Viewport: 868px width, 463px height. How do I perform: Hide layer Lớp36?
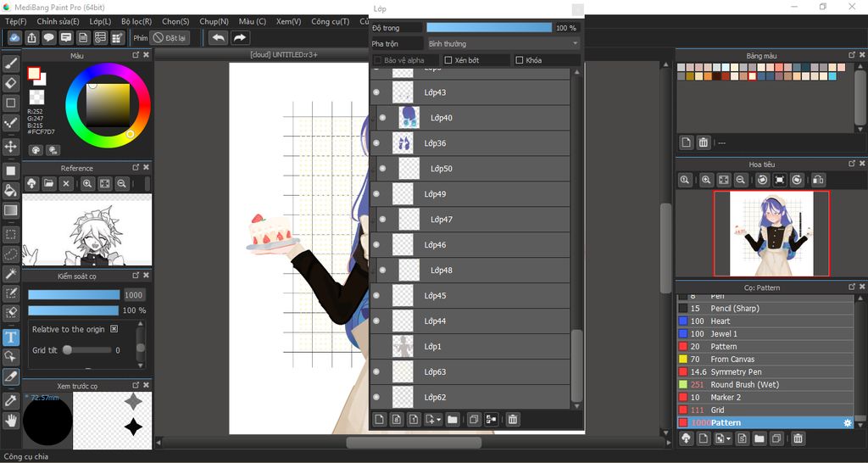[376, 143]
